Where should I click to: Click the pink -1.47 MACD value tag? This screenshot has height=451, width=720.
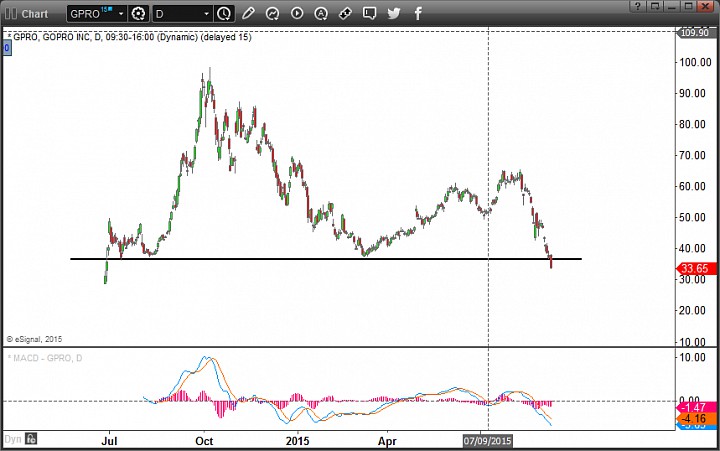(x=696, y=407)
